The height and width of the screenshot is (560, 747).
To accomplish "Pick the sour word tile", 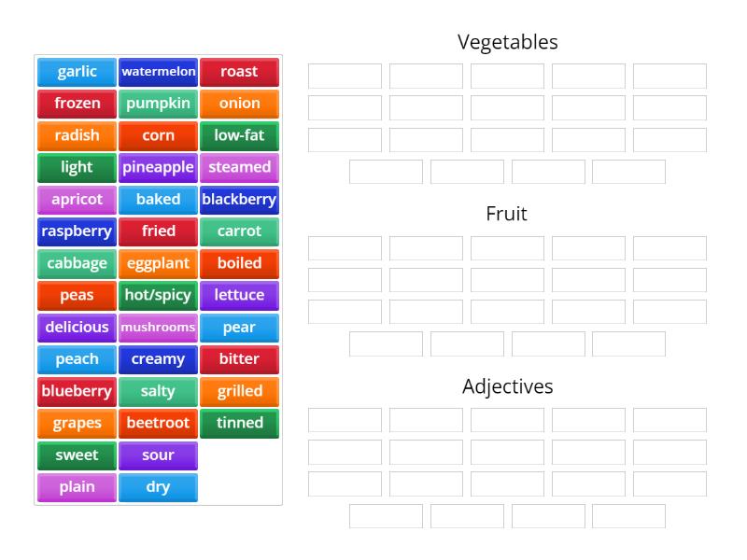I will click(158, 455).
